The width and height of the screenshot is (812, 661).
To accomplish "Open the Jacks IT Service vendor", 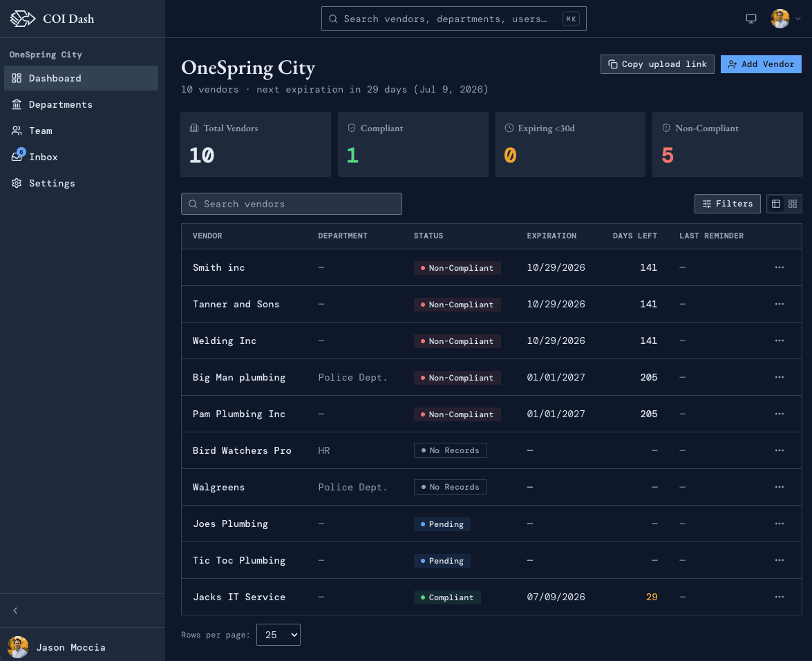I will [238, 597].
